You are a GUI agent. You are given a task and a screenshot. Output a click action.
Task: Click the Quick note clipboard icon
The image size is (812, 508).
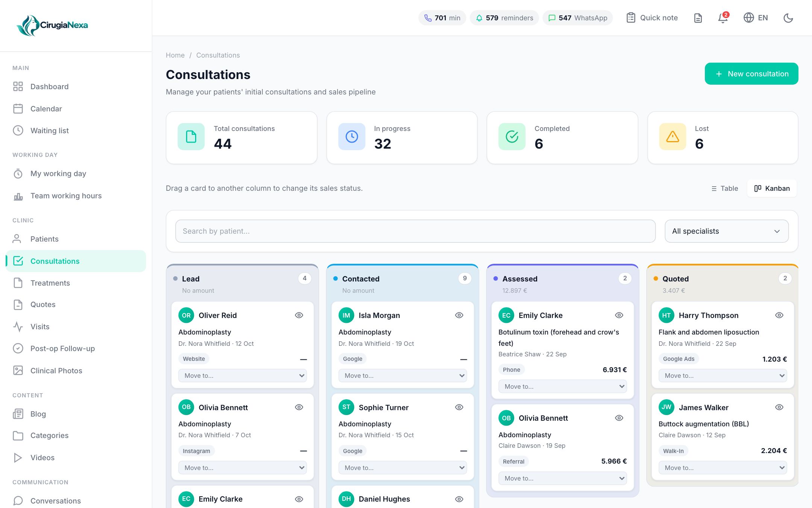pyautogui.click(x=631, y=18)
